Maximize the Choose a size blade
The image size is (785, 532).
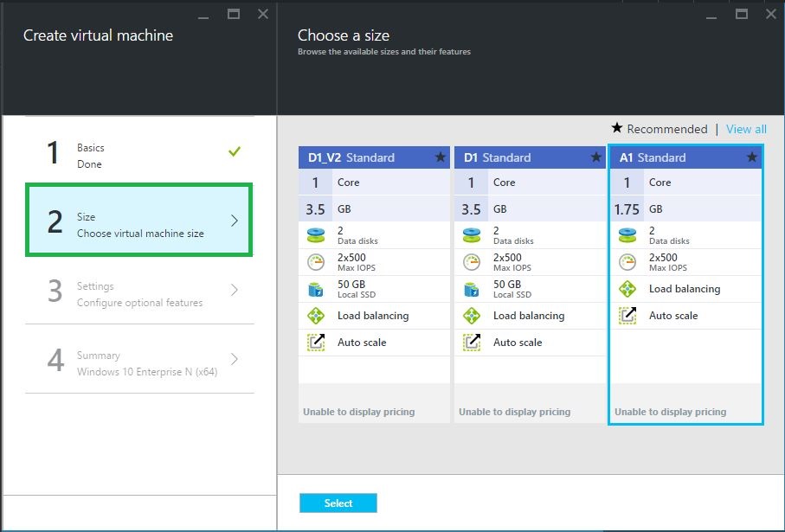point(742,14)
